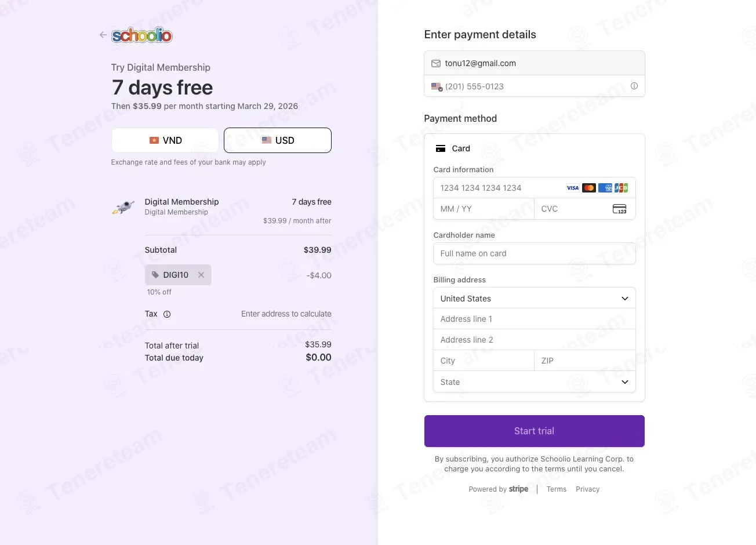This screenshot has width=756, height=545.
Task: Open the Powered by Stripe link
Action: coord(499,489)
